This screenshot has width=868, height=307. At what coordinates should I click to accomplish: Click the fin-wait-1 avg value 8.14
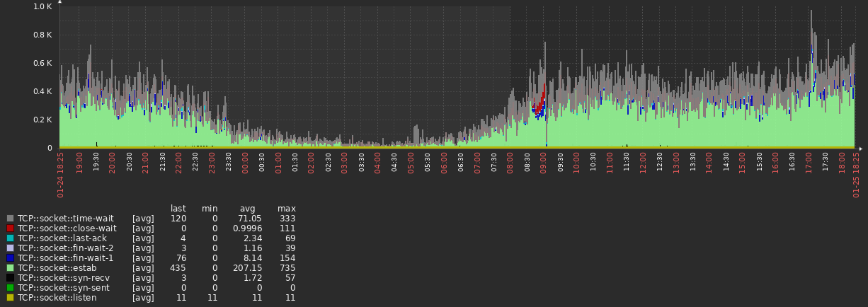tap(252, 258)
